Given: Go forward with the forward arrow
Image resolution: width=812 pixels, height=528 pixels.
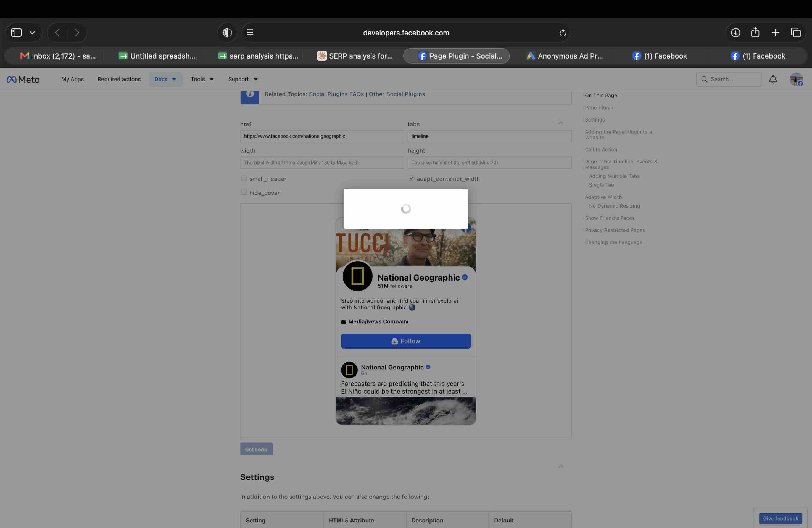Looking at the screenshot, I should tap(77, 32).
